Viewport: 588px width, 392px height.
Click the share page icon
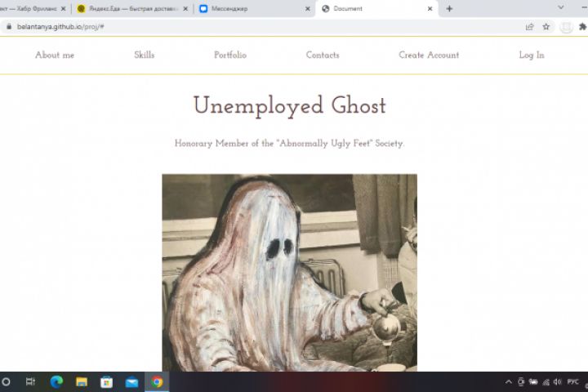coord(529,27)
